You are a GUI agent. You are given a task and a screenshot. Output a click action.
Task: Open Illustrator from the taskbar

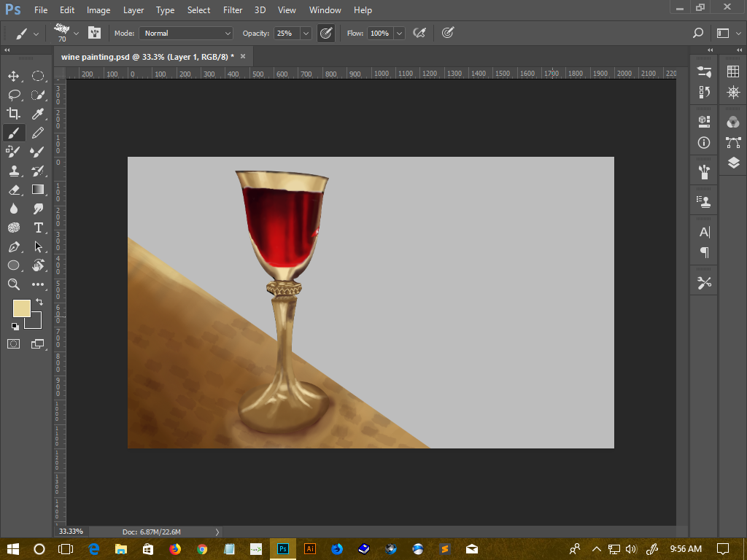tap(310, 548)
